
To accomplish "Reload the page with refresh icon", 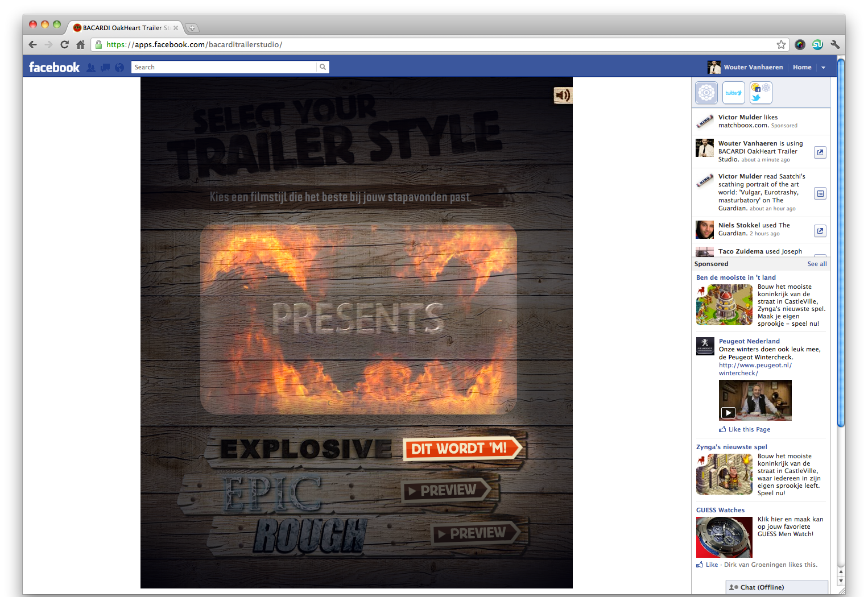I will click(65, 44).
